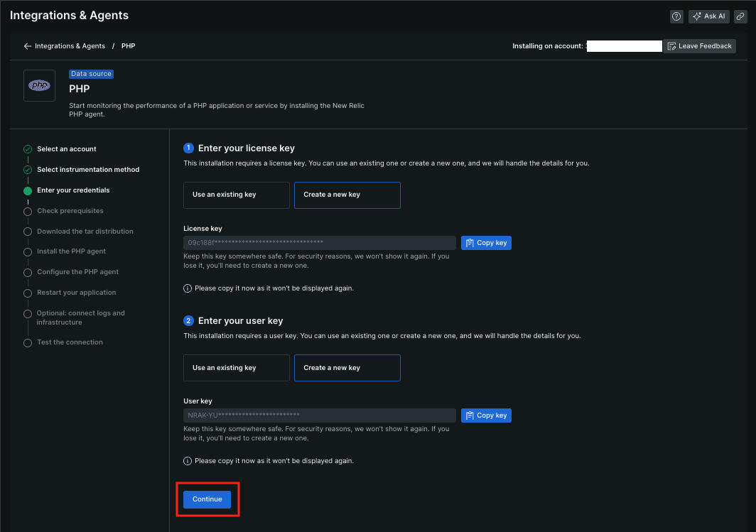756x532 pixels.
Task: Click the User key input field
Action: tap(320, 416)
